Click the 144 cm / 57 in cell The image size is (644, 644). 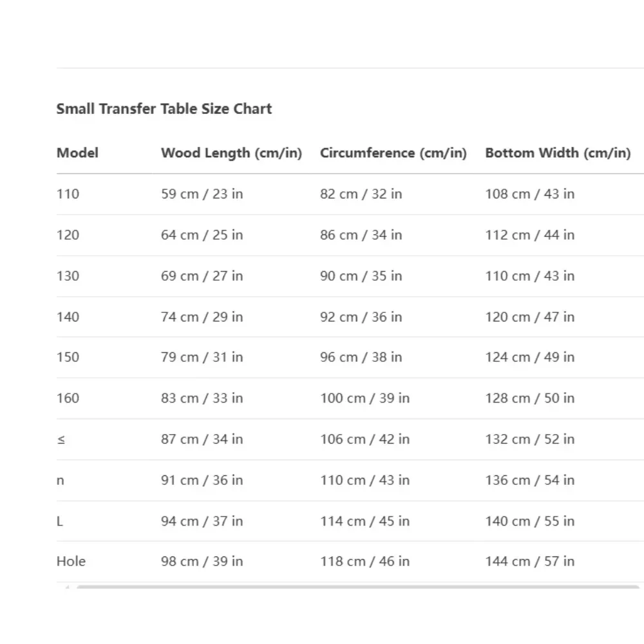529,562
